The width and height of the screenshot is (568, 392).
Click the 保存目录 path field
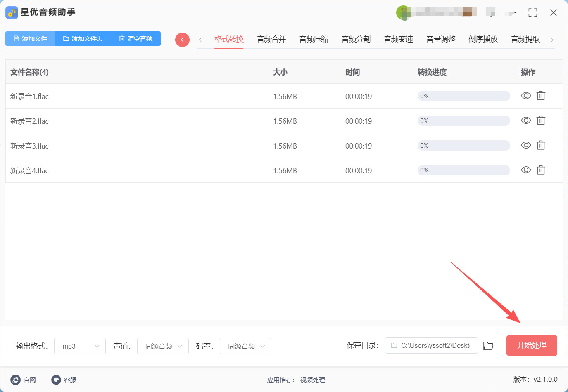pyautogui.click(x=431, y=345)
